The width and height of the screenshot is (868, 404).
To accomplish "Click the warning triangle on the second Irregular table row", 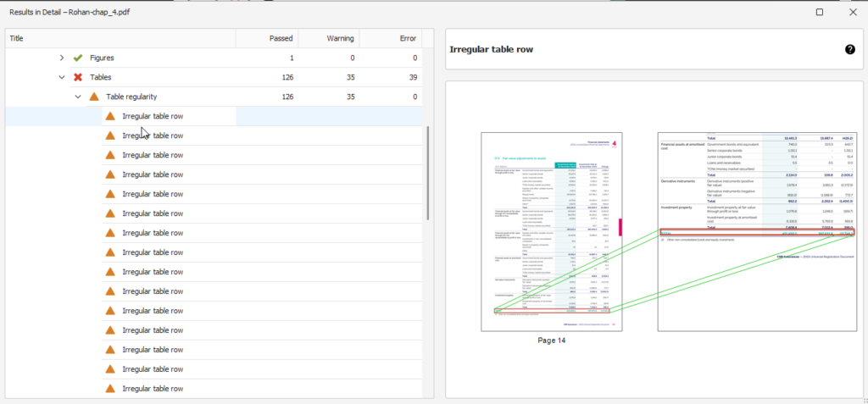I will tap(110, 136).
